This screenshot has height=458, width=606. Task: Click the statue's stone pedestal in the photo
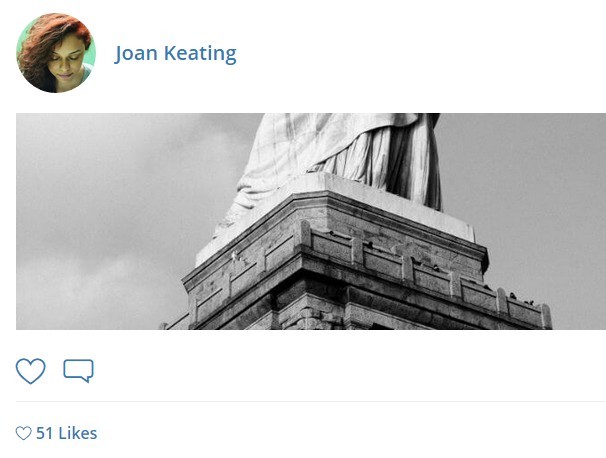click(x=348, y=271)
